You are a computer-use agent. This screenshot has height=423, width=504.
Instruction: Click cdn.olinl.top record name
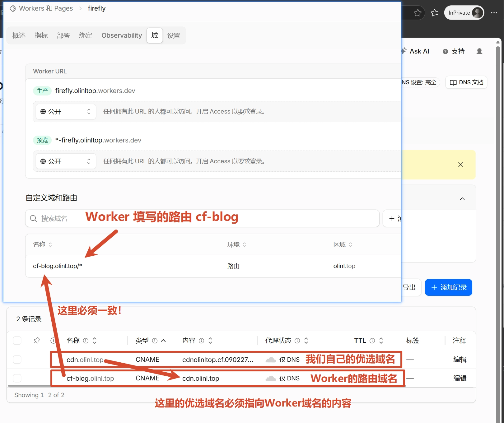point(85,360)
